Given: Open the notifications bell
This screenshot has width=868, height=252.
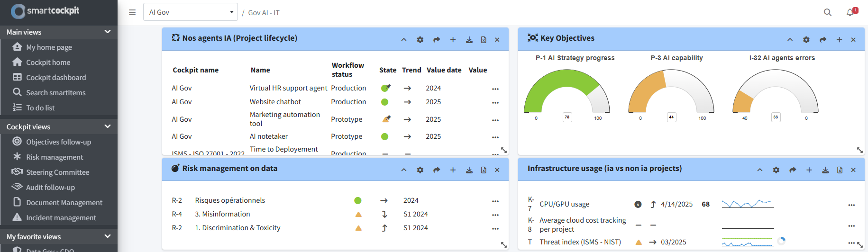Looking at the screenshot, I should point(850,12).
